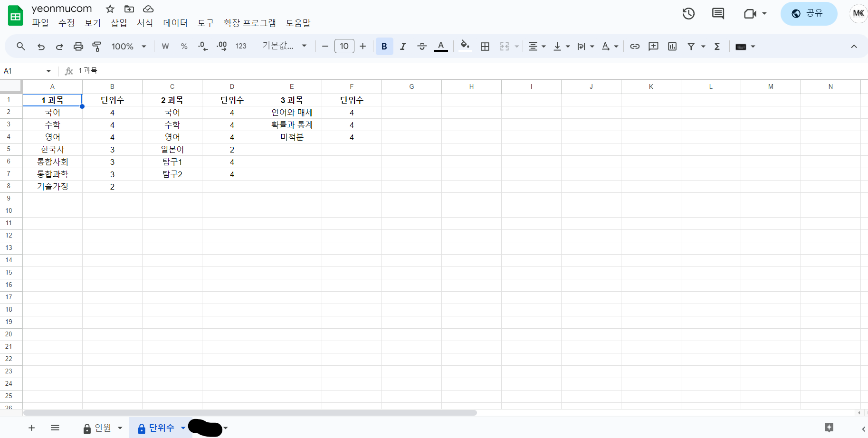The image size is (868, 438).
Task: Increase the font size
Action: click(x=363, y=46)
